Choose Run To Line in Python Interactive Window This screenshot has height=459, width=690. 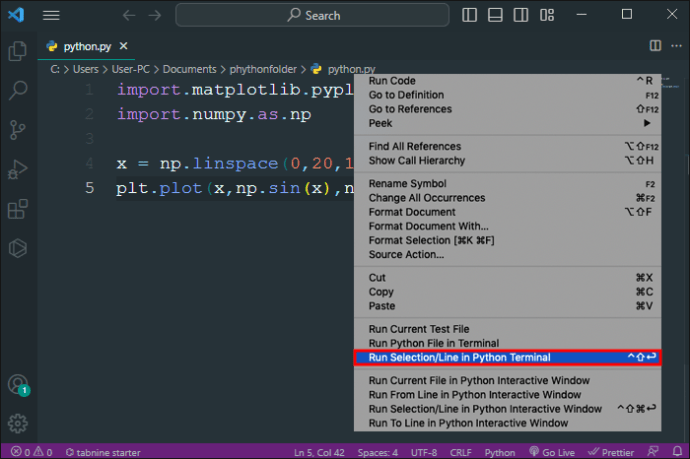pyautogui.click(x=507, y=423)
